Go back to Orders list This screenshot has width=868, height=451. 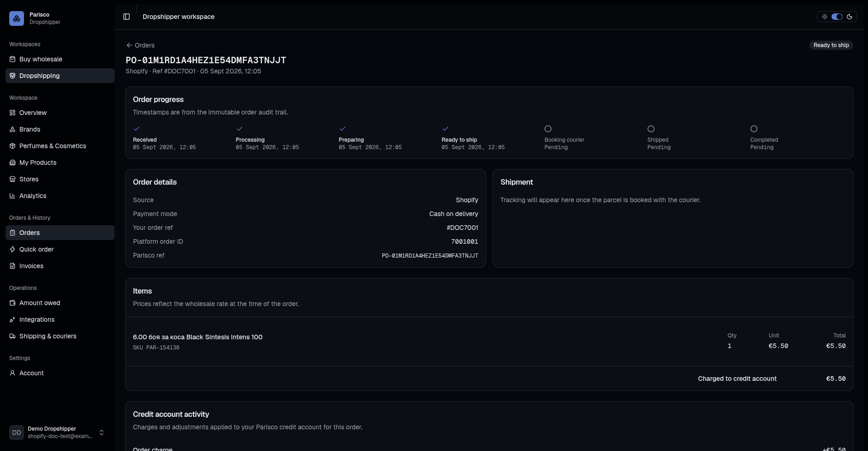pos(140,45)
